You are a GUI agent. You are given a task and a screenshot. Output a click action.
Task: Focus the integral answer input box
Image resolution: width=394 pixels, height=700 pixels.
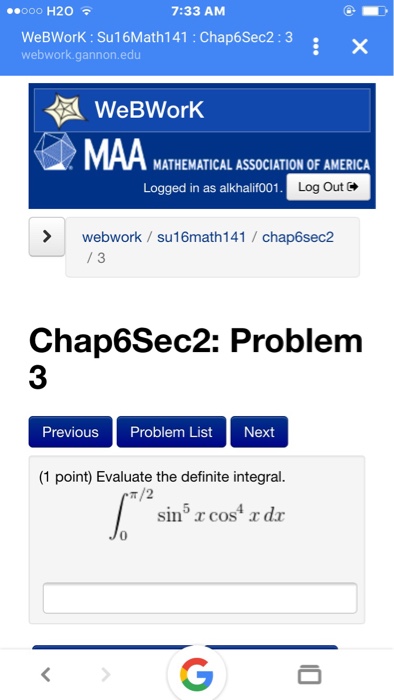[200, 598]
